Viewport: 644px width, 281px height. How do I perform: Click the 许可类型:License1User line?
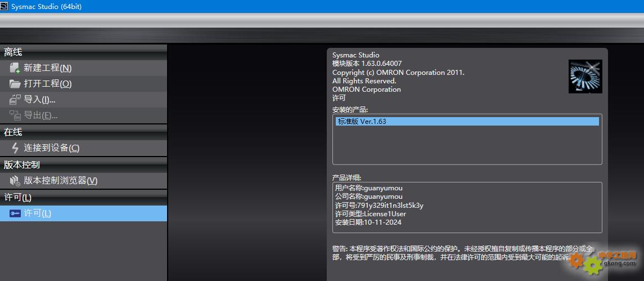371,214
